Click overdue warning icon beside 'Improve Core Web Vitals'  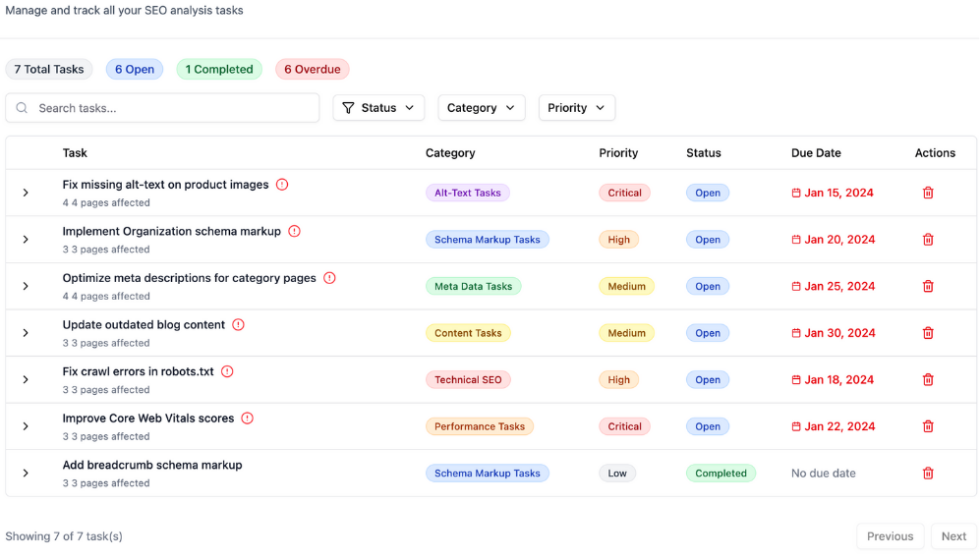pyautogui.click(x=248, y=419)
